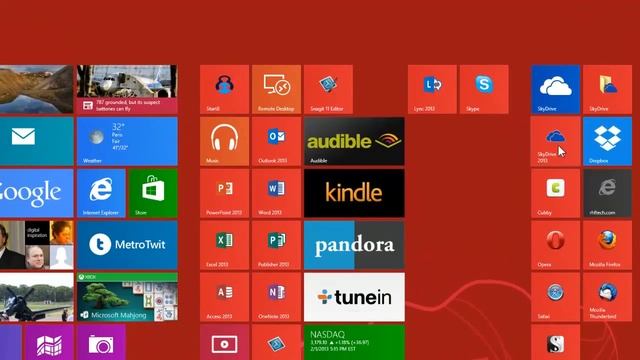This screenshot has width=640, height=360.
Task: Open the Start8 tile
Action: [224, 89]
